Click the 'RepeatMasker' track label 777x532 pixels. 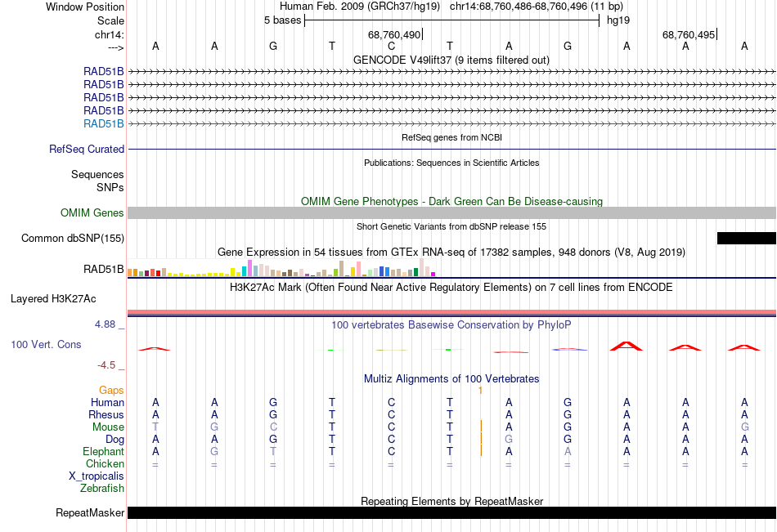click(90, 512)
